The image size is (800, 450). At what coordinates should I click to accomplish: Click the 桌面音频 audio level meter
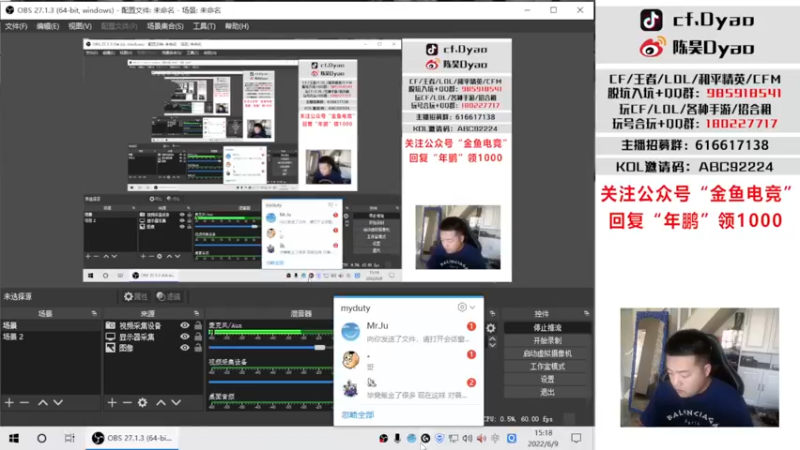270,405
